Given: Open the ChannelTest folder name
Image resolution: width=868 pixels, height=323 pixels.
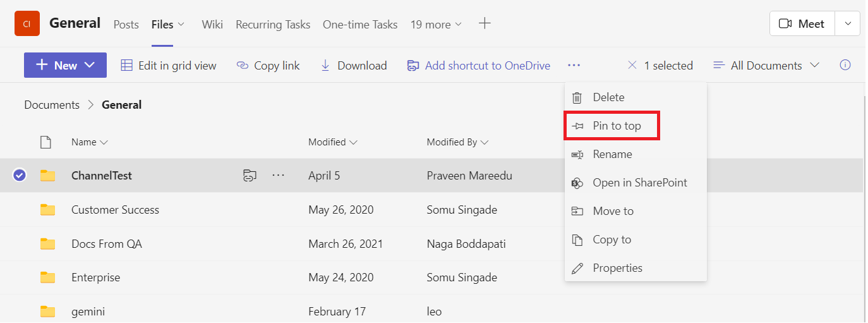Looking at the screenshot, I should 102,176.
